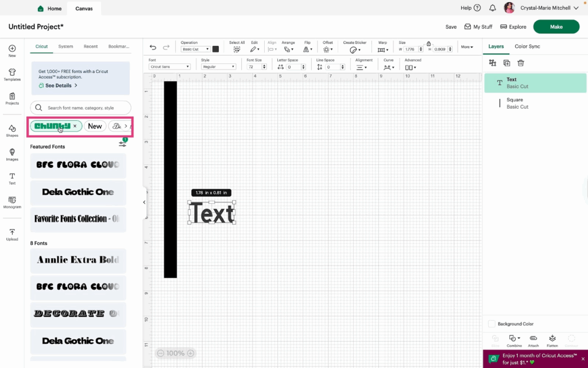Select the Canvas tab
The height and width of the screenshot is (368, 588).
pyautogui.click(x=84, y=8)
